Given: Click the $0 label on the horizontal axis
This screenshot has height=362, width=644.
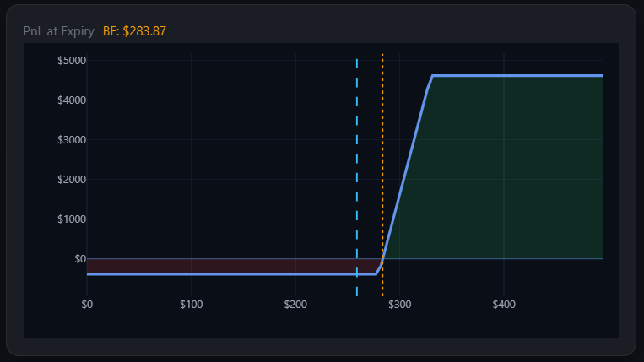Looking at the screenshot, I should click(x=87, y=304).
